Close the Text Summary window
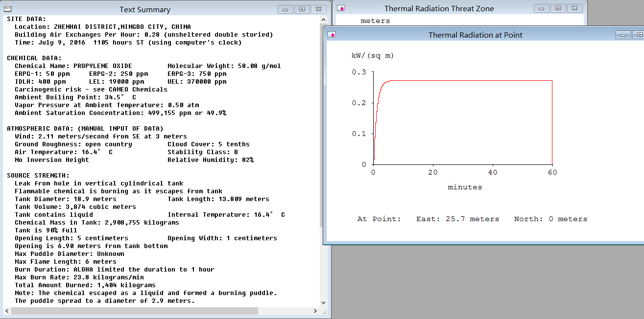The height and width of the screenshot is (319, 644). (319, 9)
